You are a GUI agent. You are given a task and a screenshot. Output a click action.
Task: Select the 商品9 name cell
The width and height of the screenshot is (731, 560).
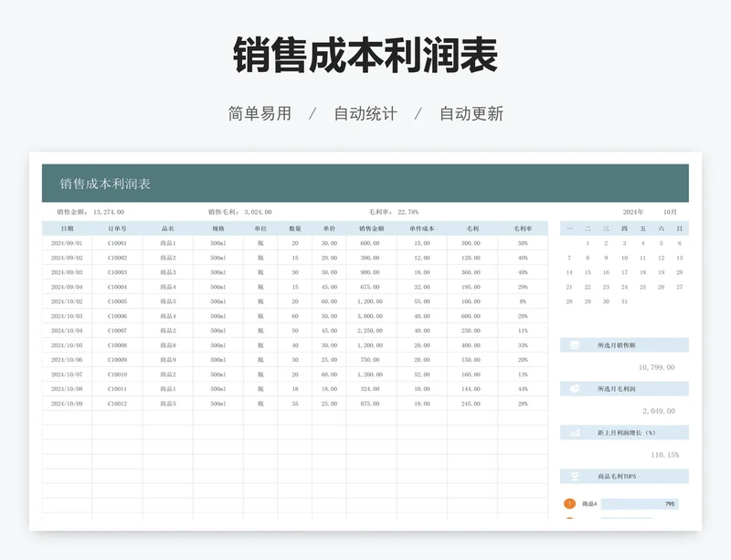(168, 360)
